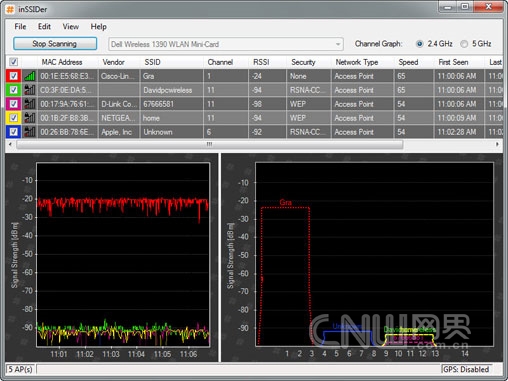The width and height of the screenshot is (508, 381).
Task: Uncheck the green Davidpcwireless checkbox
Action: 14,90
